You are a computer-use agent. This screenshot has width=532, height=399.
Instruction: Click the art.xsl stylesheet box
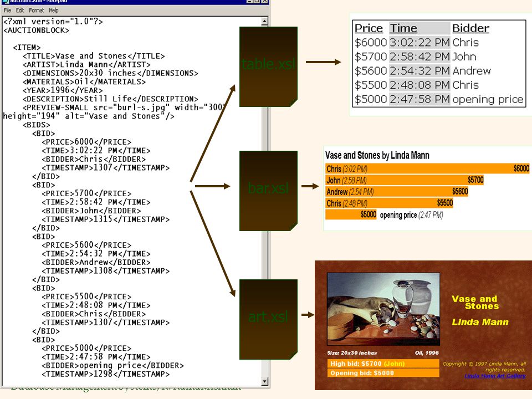[268, 319]
